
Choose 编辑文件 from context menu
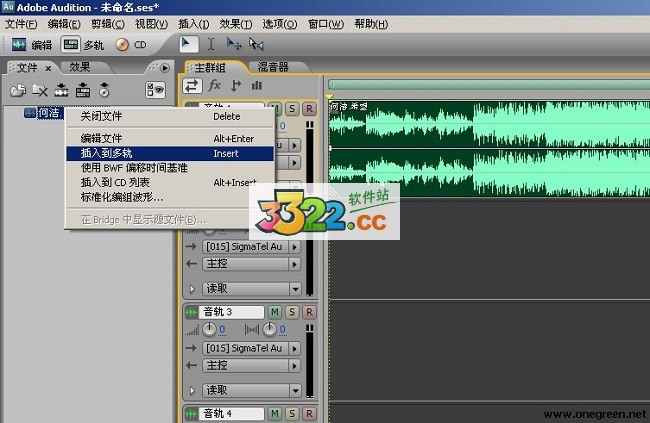coord(170,139)
